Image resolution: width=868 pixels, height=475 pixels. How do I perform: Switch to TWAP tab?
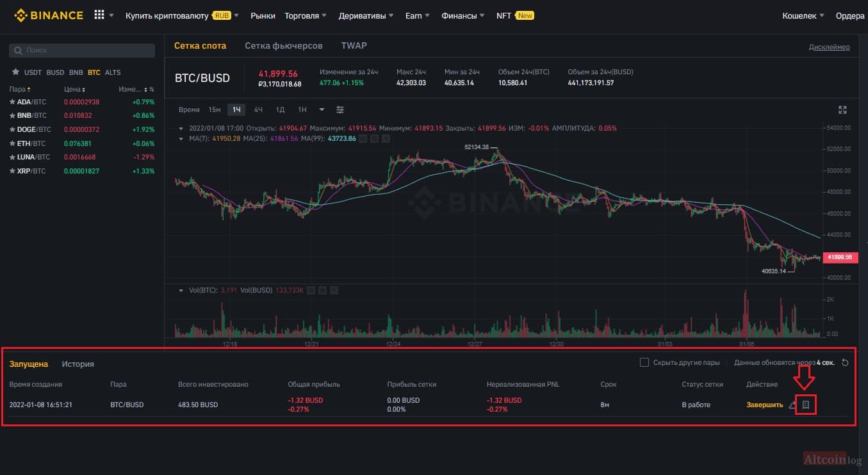[x=354, y=45]
